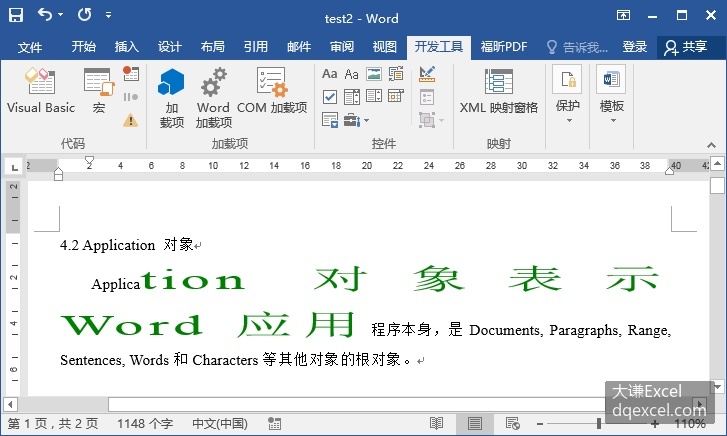Expand the 模板 templates dropdown
727x436 pixels.
[613, 121]
